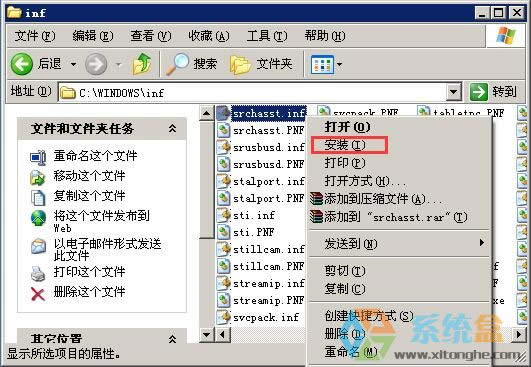The width and height of the screenshot is (531, 367).
Task: Click the srchasst.PNF file icon
Action: point(224,130)
